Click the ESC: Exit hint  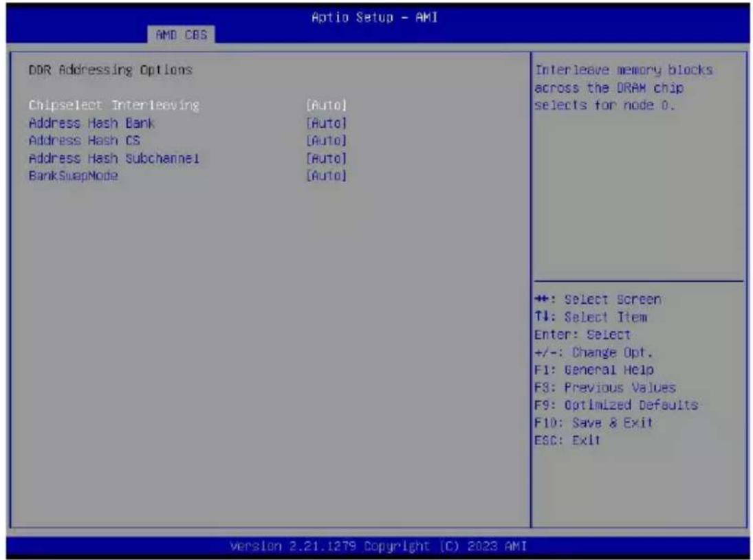(567, 440)
